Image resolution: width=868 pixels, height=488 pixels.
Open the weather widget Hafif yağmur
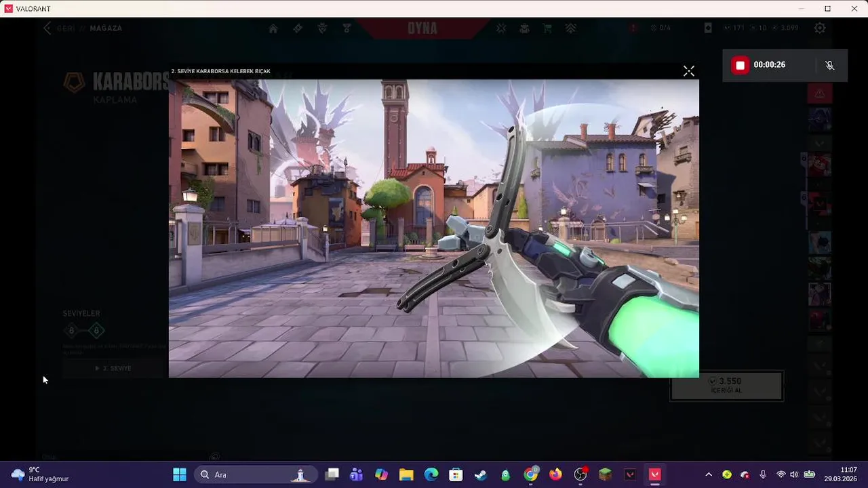click(x=41, y=474)
